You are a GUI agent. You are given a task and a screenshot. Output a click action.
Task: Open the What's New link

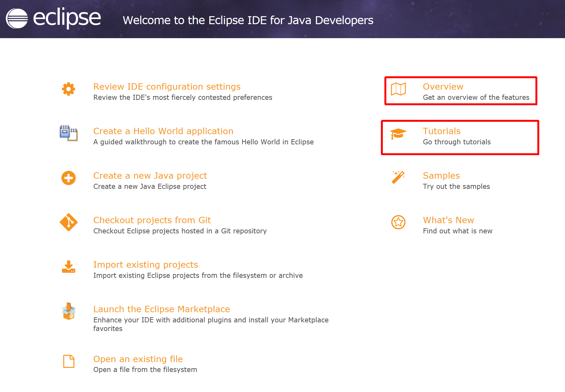(x=448, y=220)
